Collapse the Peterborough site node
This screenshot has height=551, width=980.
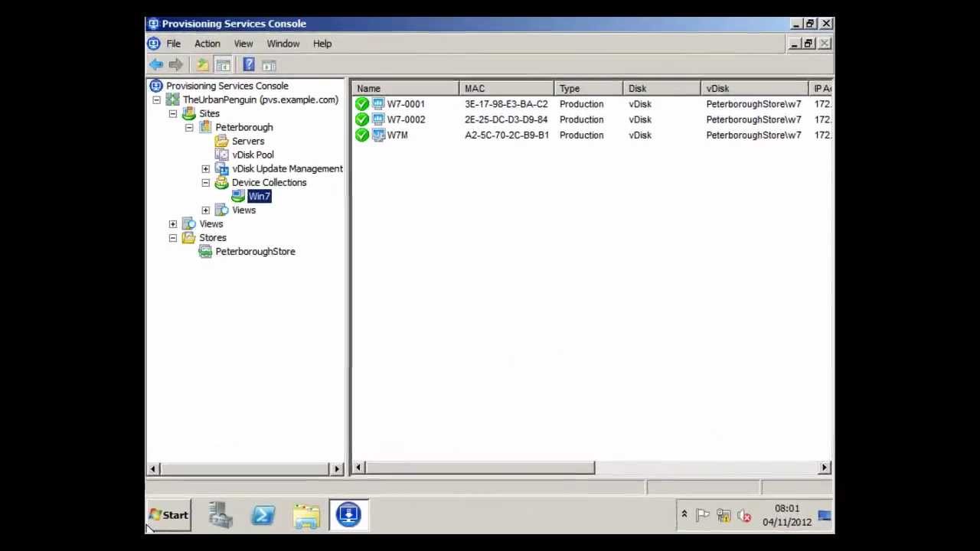[189, 128]
